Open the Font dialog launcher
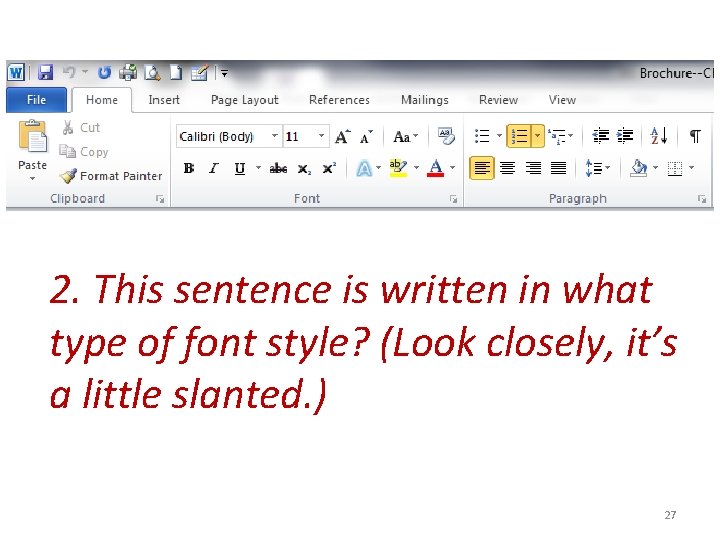The width and height of the screenshot is (720, 540). click(453, 199)
